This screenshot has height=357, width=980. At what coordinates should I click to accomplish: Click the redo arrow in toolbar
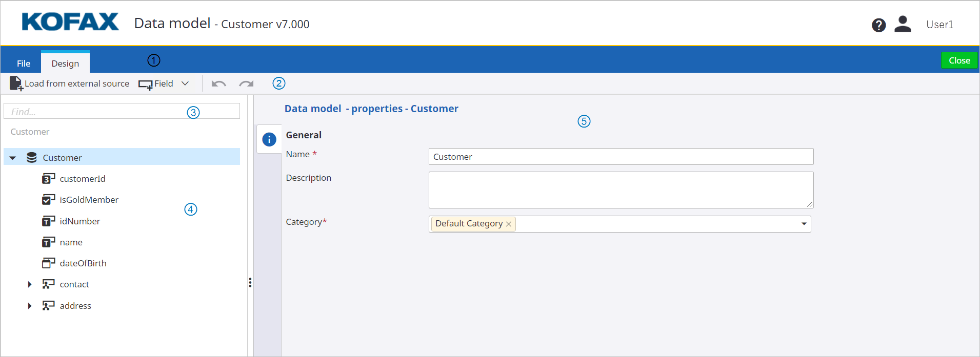[x=246, y=84]
